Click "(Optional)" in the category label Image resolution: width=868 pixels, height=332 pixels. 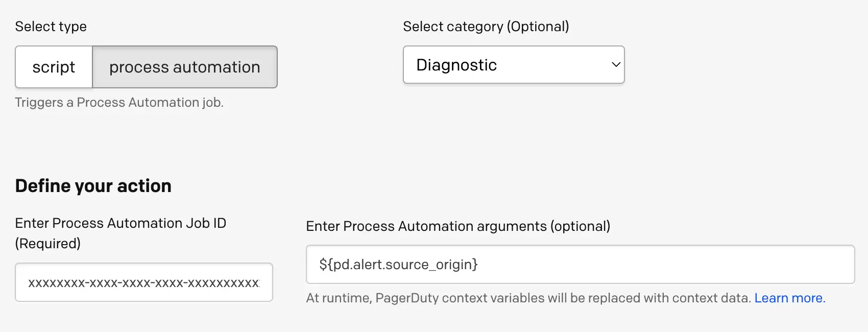point(538,27)
